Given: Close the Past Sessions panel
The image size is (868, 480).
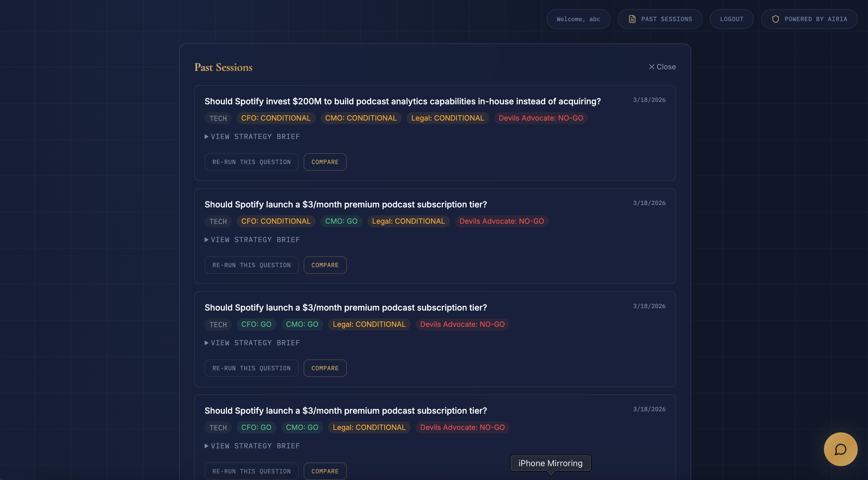Looking at the screenshot, I should pos(662,67).
